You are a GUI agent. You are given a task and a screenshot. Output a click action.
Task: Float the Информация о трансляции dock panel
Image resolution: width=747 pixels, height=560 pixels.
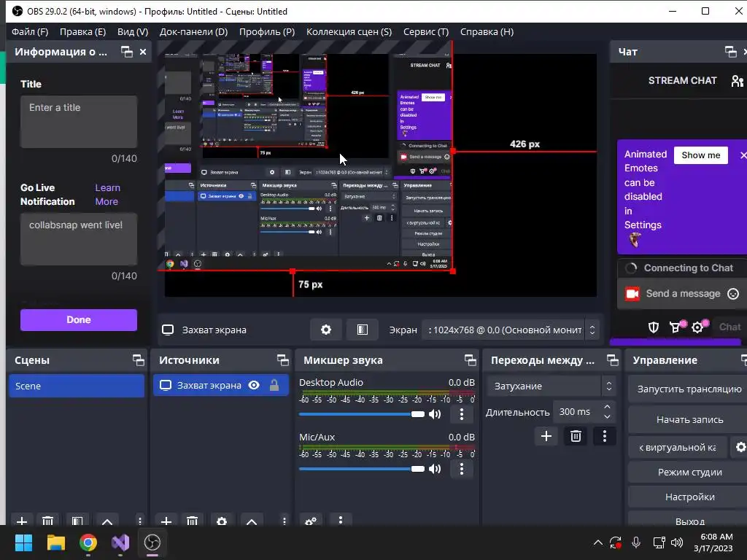tap(127, 52)
